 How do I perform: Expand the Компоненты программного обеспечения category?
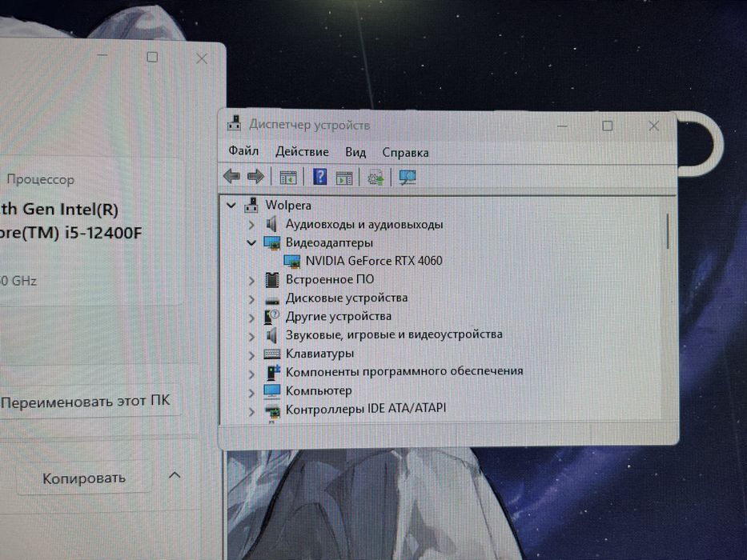coord(251,374)
